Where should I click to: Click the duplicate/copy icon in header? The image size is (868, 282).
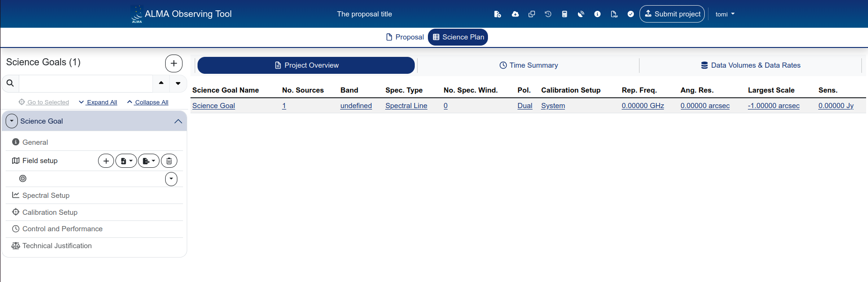click(x=532, y=14)
